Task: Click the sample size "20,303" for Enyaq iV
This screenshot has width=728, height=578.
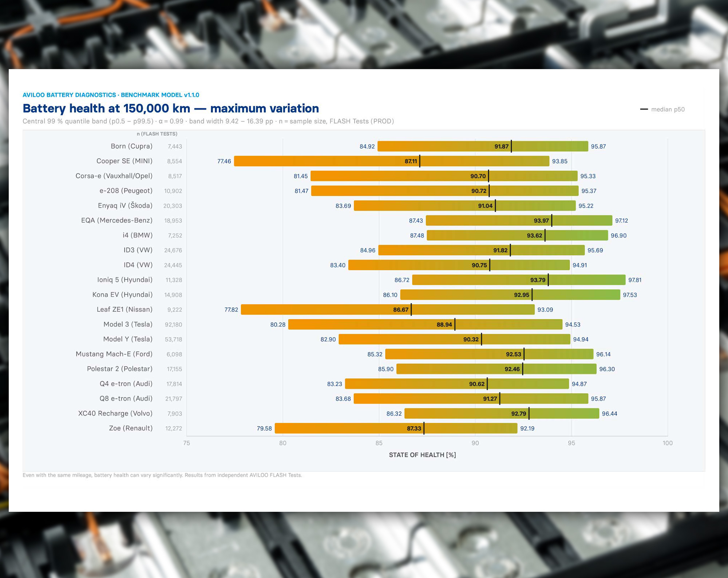Action: coord(173,206)
